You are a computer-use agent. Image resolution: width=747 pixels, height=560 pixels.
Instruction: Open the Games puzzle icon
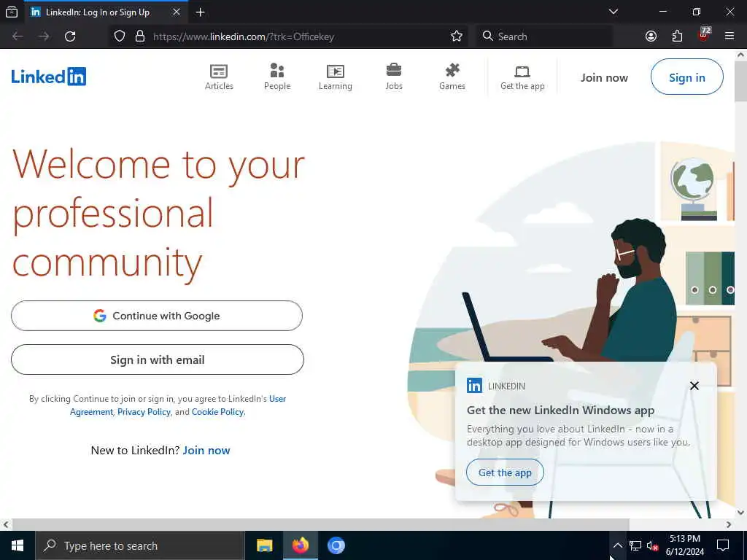[452, 71]
